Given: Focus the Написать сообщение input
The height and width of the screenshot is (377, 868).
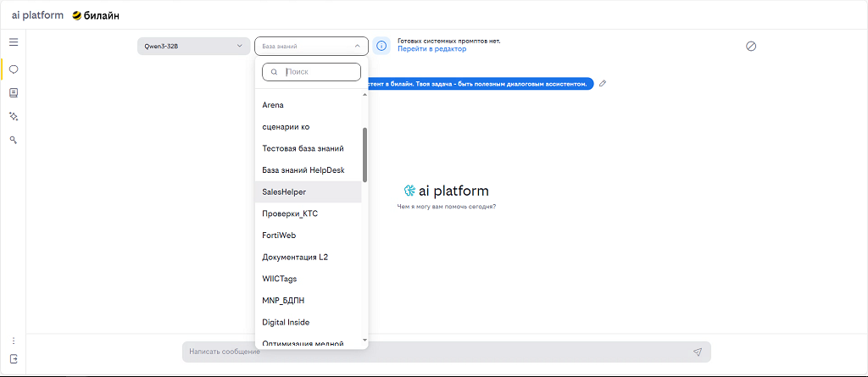Looking at the screenshot, I should tap(446, 352).
